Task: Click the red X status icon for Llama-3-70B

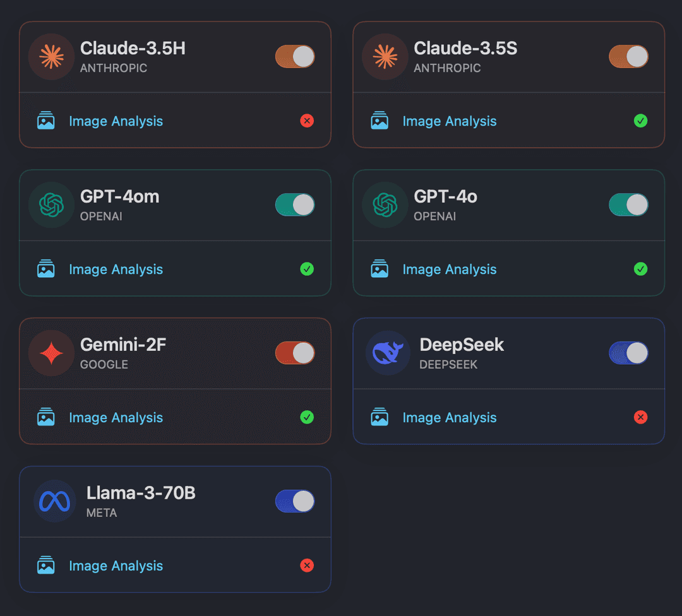Action: pyautogui.click(x=307, y=565)
